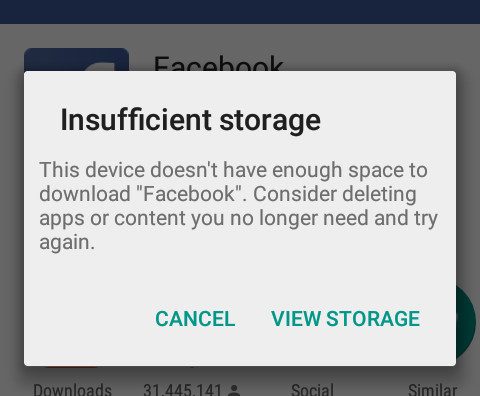Tap the Similar apps label
The width and height of the screenshot is (480, 396).
coord(432,389)
